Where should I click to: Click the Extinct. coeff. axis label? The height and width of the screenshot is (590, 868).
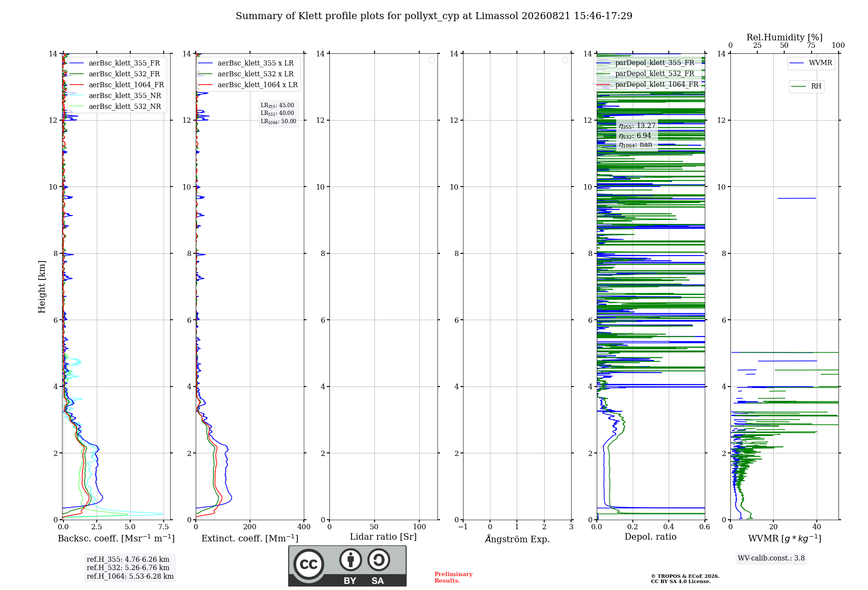point(250,538)
